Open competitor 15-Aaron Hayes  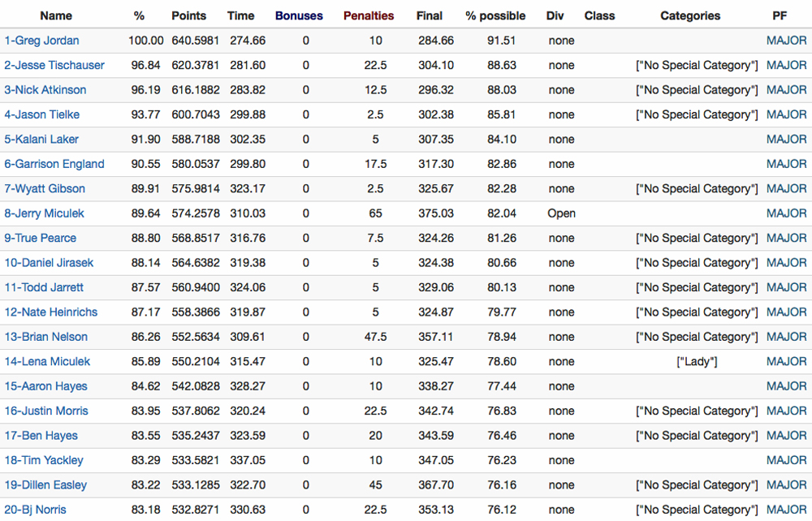(45, 386)
